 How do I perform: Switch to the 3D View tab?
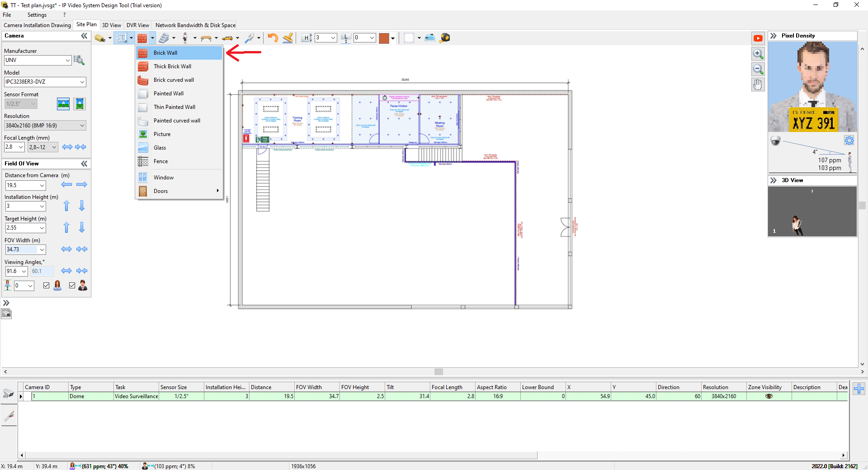(111, 25)
